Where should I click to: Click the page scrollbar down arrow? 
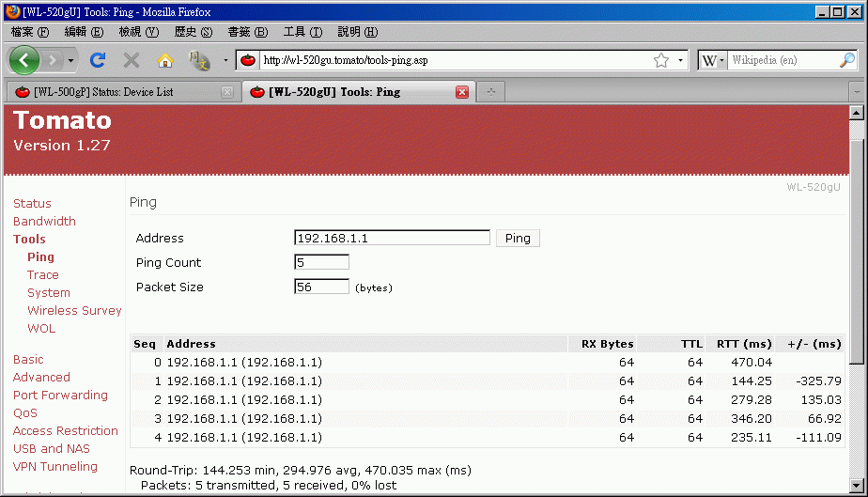point(857,486)
